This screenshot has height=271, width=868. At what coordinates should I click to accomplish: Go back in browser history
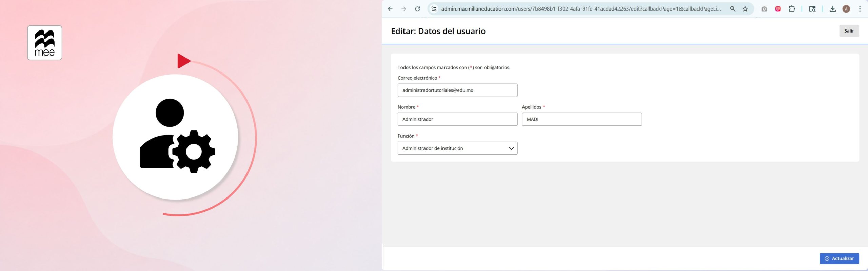coord(390,9)
